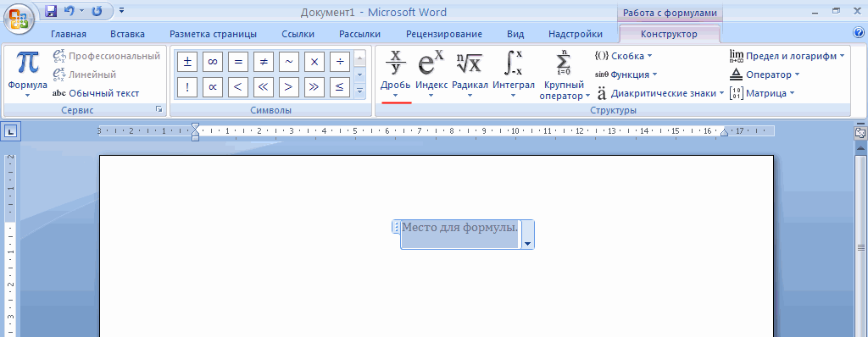868x337 pixels.
Task: Open the Рецензирование tab
Action: (444, 35)
